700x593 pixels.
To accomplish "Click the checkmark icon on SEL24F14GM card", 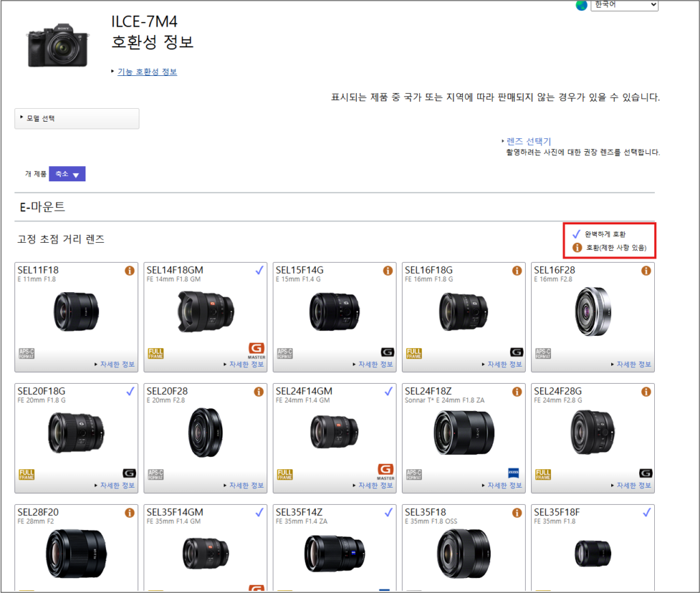I will (388, 391).
